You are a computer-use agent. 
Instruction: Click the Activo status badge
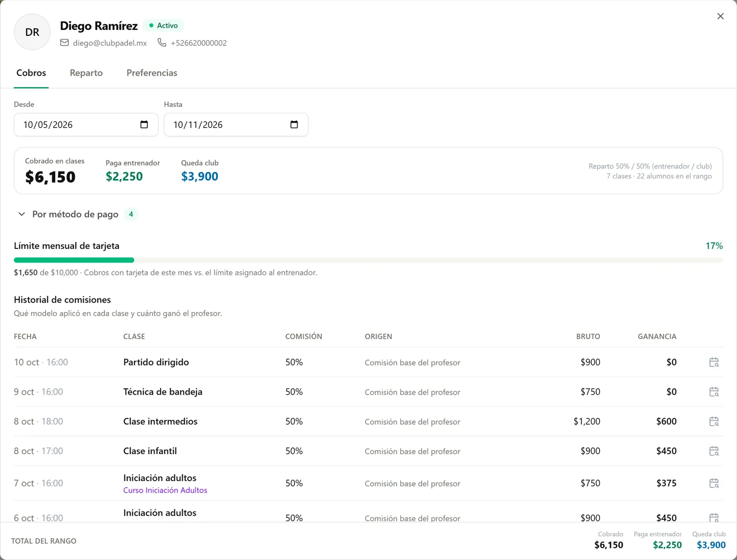pos(163,25)
